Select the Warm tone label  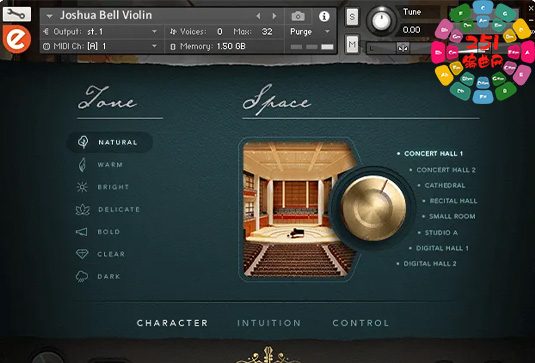[x=110, y=165]
